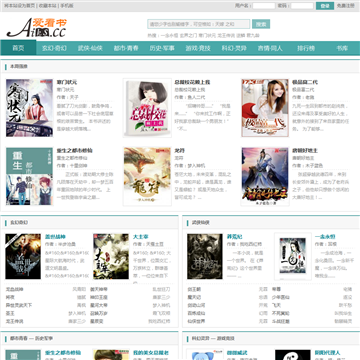The image size is (360, 360).
Task: Go to the 排行榜 rankings tab
Action: [x=306, y=48]
